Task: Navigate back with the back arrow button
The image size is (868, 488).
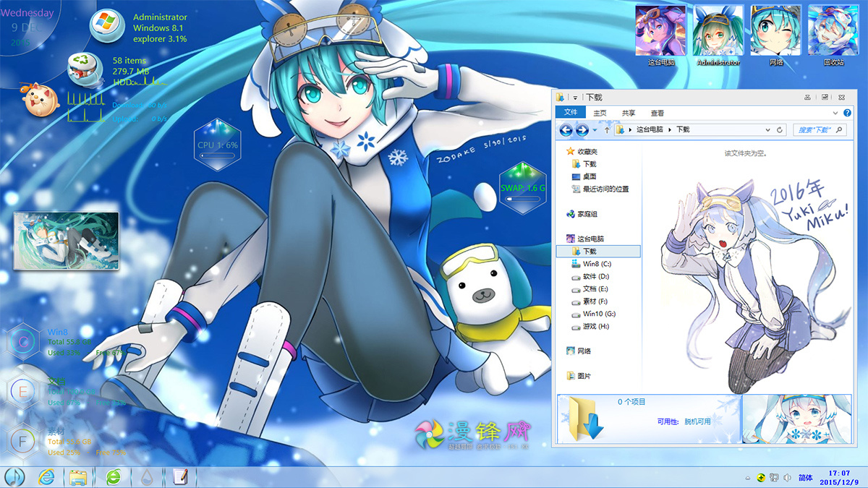Action: (x=566, y=130)
